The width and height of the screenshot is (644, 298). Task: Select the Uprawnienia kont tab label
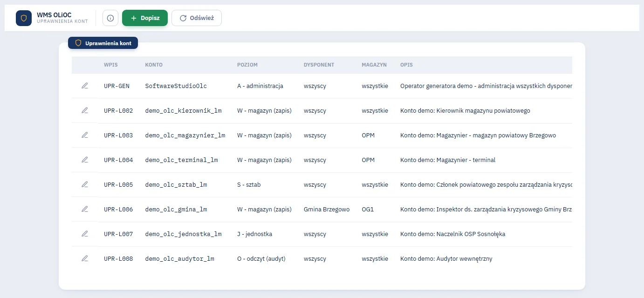tap(103, 43)
